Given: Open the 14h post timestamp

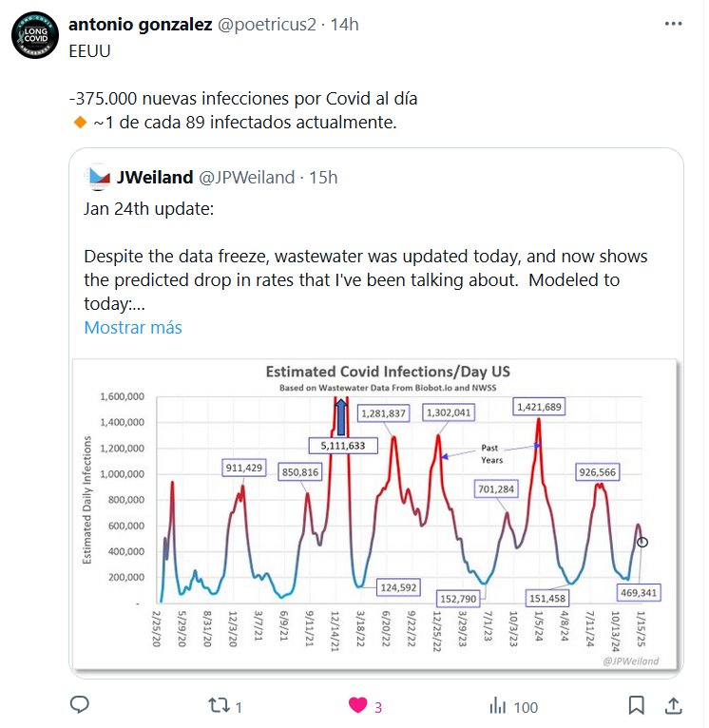Looking at the screenshot, I should (344, 26).
